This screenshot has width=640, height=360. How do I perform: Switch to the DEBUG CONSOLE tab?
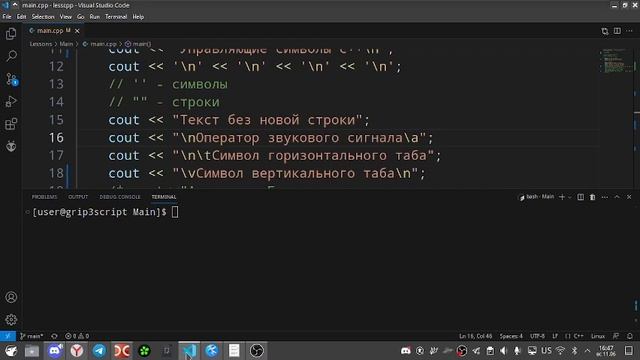point(120,197)
